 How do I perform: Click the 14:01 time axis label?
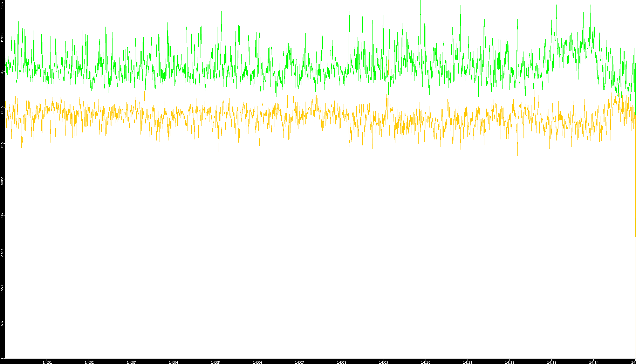pos(47,362)
